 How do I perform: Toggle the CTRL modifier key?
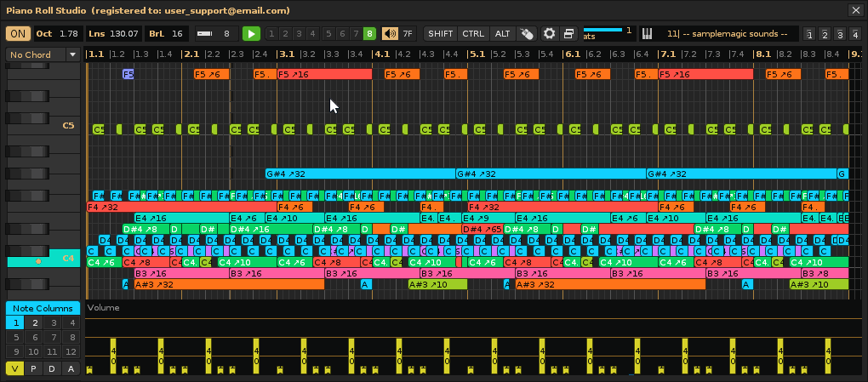(x=473, y=34)
